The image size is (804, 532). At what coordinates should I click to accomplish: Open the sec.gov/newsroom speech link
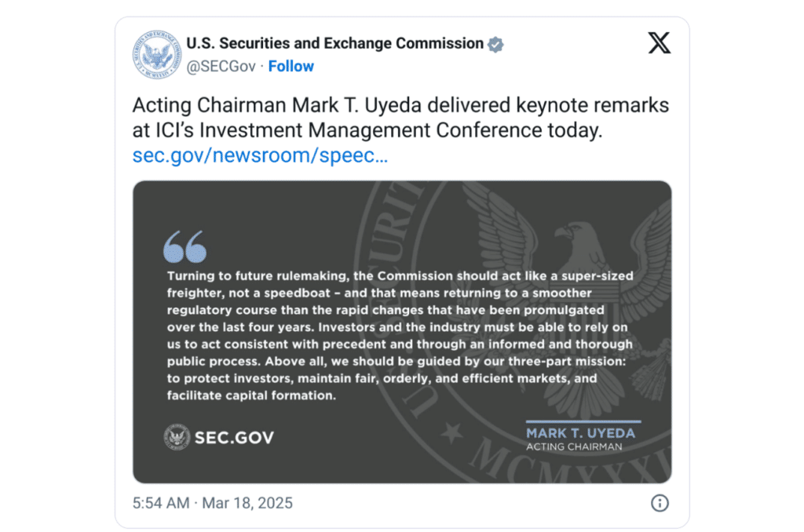(x=260, y=155)
